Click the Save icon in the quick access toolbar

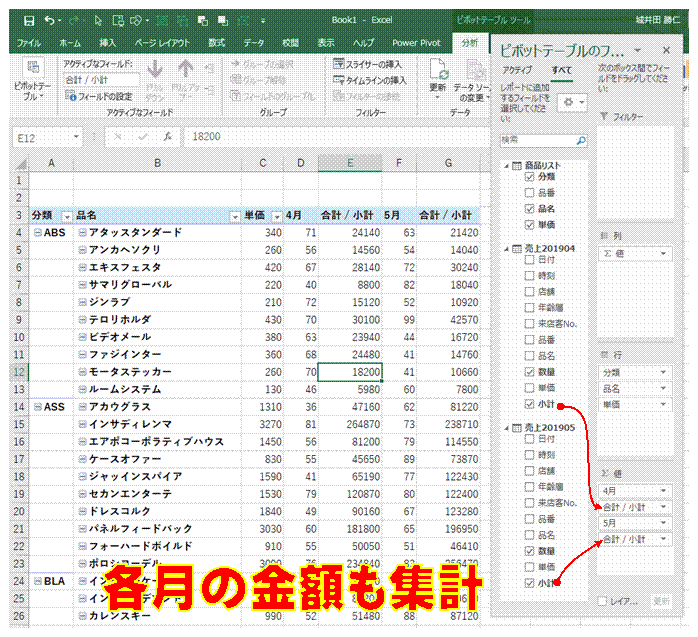tap(29, 20)
